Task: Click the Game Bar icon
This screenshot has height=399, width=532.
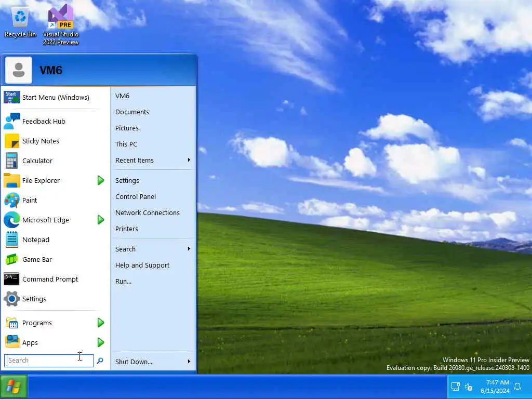Action: [12, 259]
